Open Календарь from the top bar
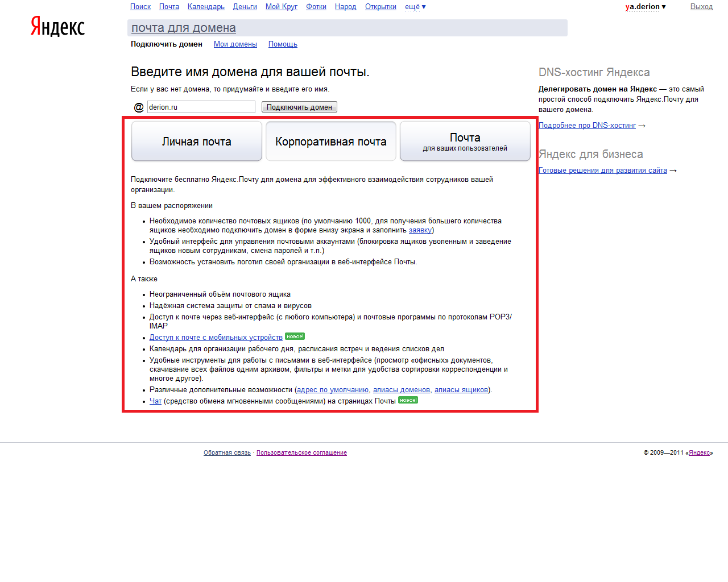The height and width of the screenshot is (582, 728). [x=206, y=7]
